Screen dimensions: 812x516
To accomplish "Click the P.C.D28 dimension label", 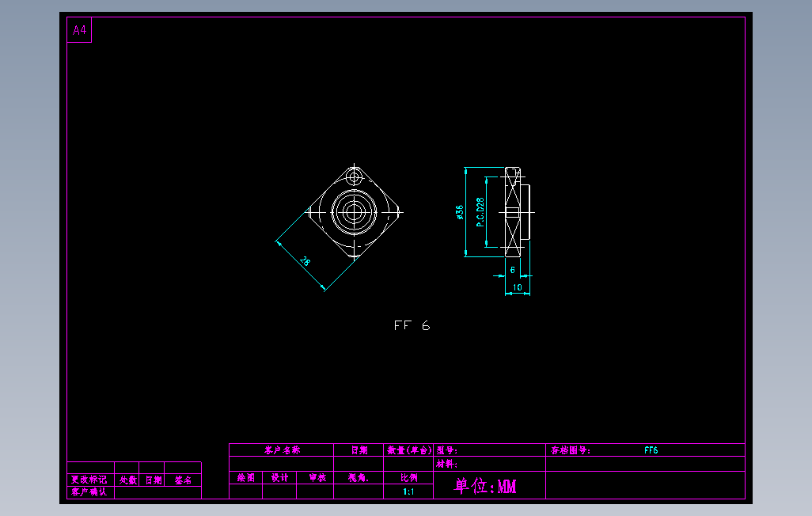I will point(480,212).
